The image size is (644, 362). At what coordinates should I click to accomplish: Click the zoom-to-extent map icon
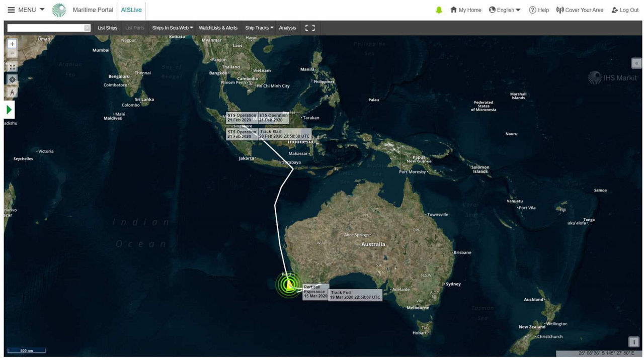click(13, 67)
